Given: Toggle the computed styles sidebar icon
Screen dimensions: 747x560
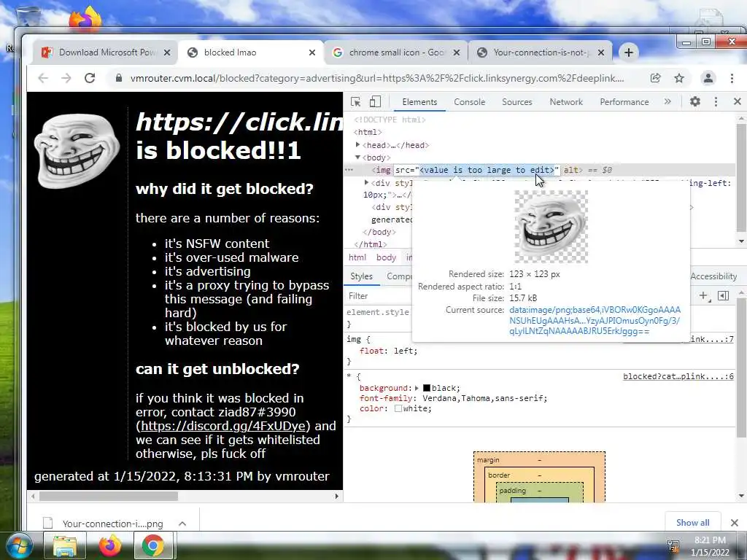Looking at the screenshot, I should coord(723,296).
